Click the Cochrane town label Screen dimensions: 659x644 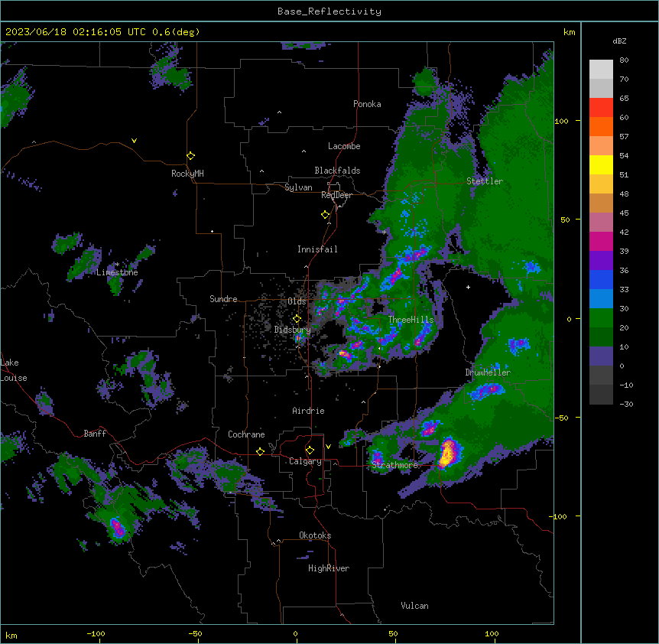[246, 434]
